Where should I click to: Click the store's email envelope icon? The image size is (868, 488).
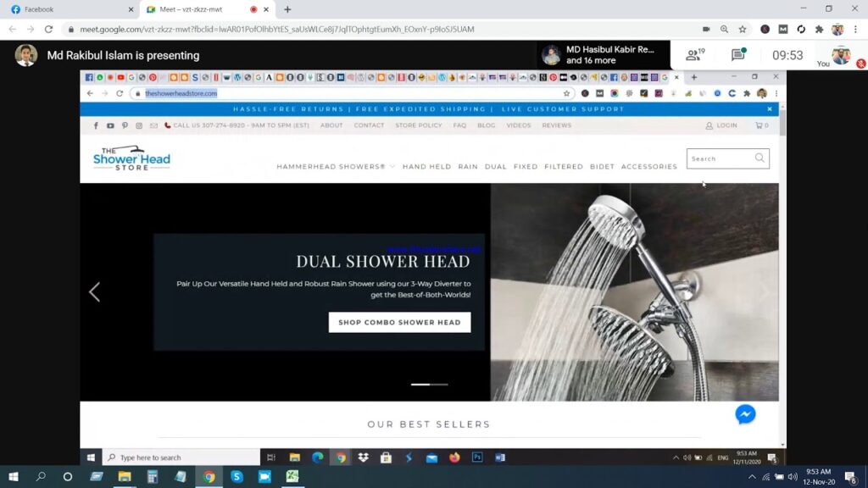(x=153, y=125)
